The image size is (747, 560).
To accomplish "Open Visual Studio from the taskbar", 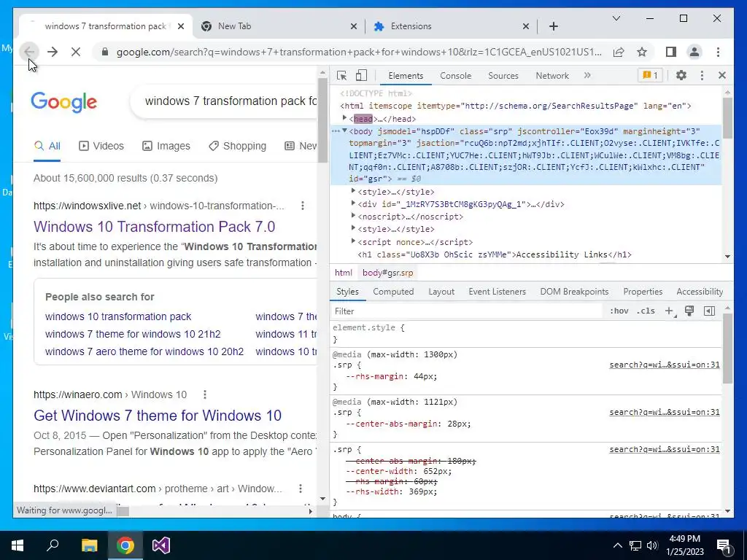I will [x=161, y=545].
